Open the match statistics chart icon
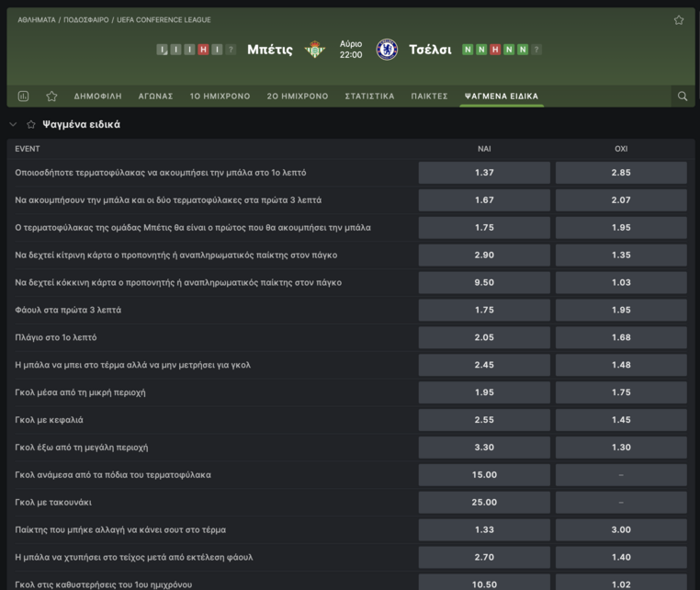Screen dimensions: 700x590 (x=23, y=96)
